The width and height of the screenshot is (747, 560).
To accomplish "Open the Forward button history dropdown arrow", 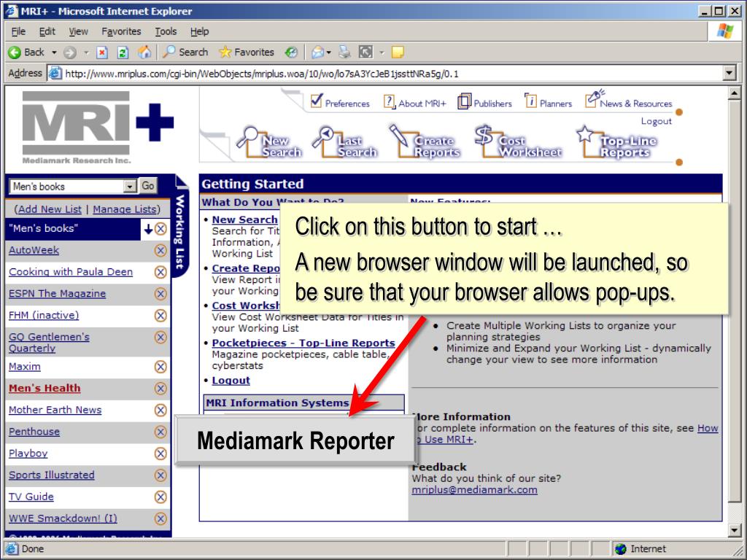I will coord(86,52).
